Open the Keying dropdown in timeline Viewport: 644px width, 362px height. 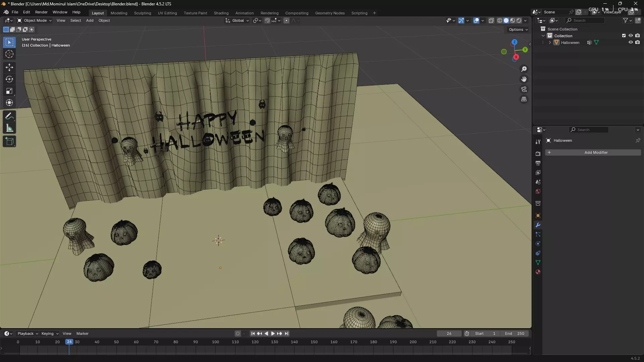50,334
